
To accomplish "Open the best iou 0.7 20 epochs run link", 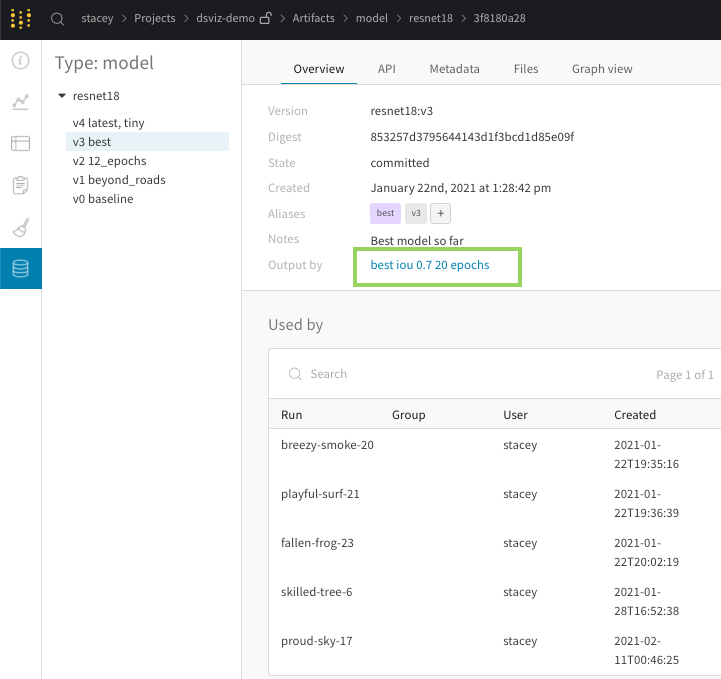I will click(x=430, y=265).
